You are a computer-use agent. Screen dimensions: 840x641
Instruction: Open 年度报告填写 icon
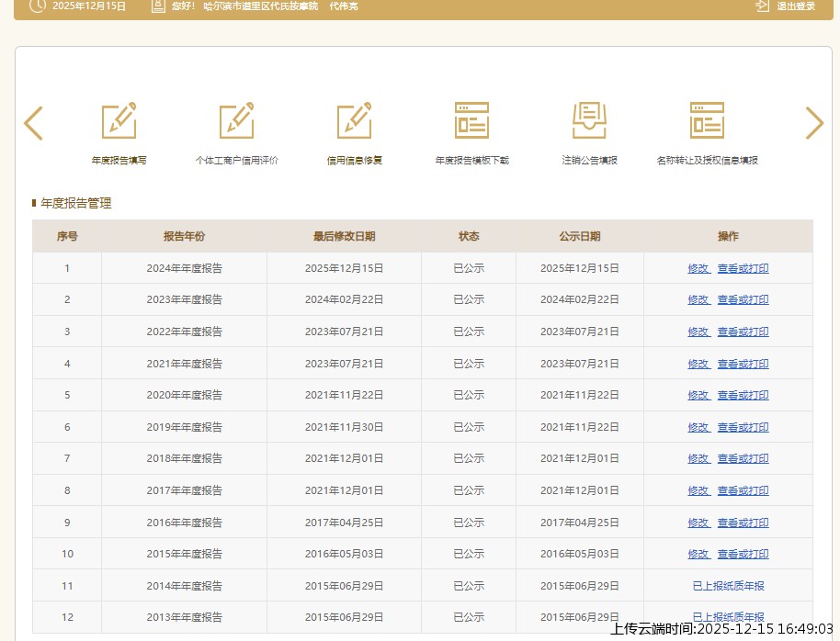click(119, 121)
